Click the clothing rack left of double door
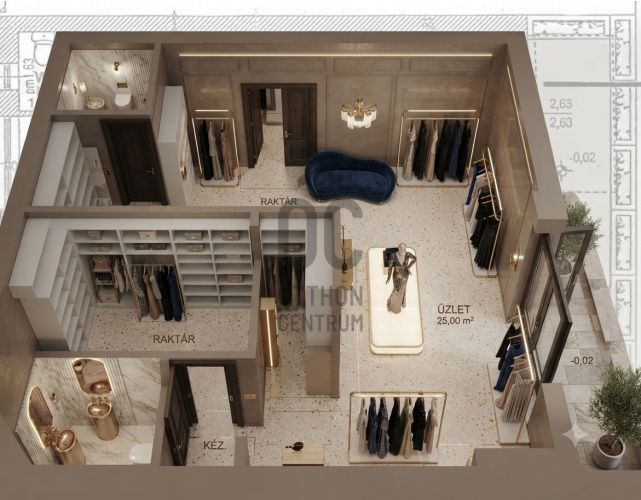 216,148
